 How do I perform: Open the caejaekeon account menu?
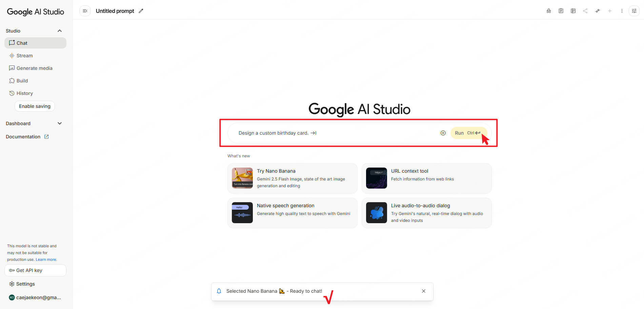pos(35,297)
